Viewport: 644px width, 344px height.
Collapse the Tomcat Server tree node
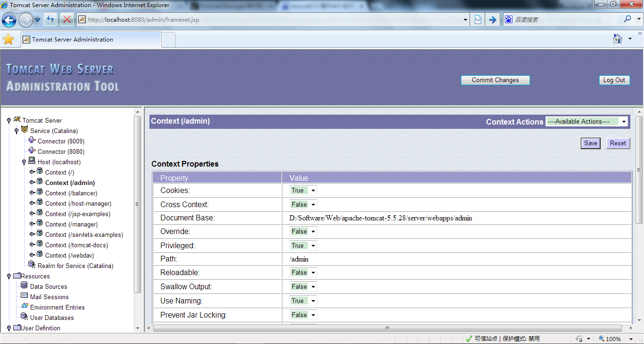[9, 121]
